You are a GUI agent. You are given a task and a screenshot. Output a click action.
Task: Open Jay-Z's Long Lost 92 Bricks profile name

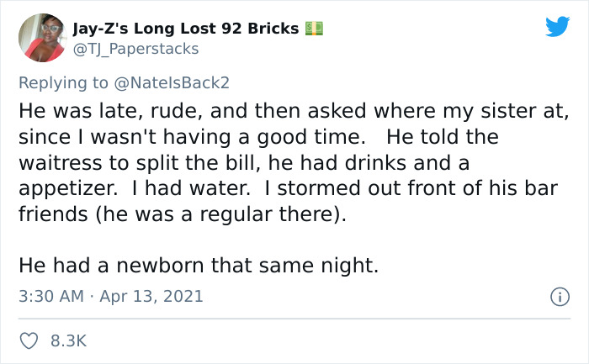pos(186,29)
